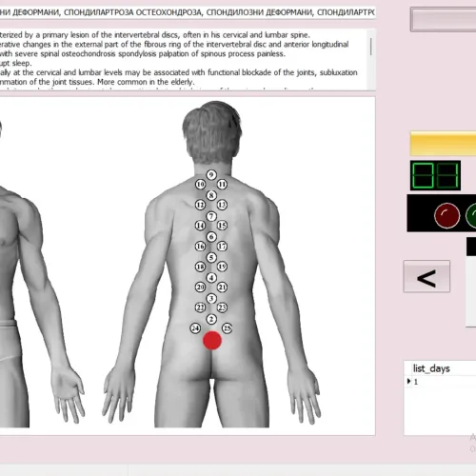This screenshot has height=476, width=476.
Task: Pick point 5 on the mid-back
Action: pos(211,257)
